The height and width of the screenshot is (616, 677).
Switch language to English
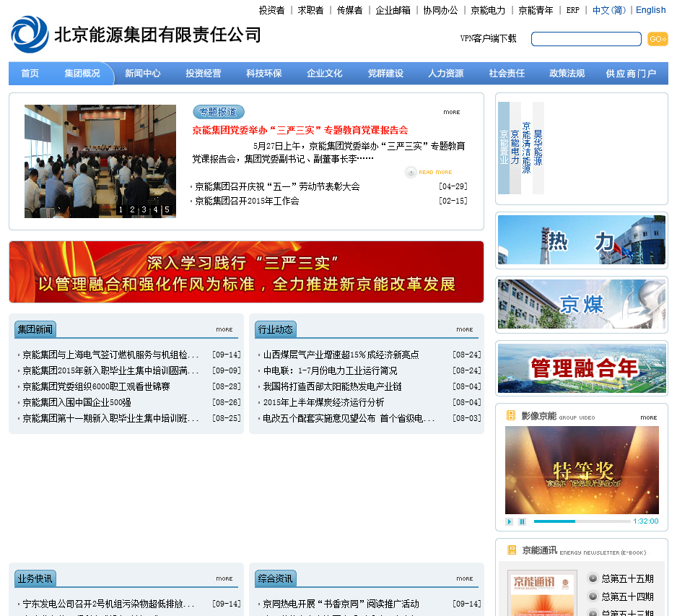tap(651, 10)
